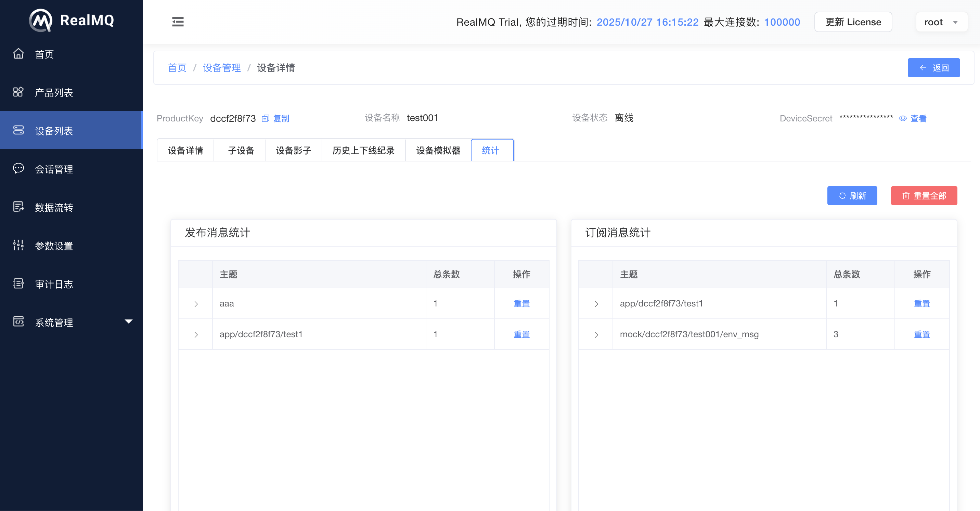The width and height of the screenshot is (980, 511).
Task: Click the device status 离线
Action: 624,118
